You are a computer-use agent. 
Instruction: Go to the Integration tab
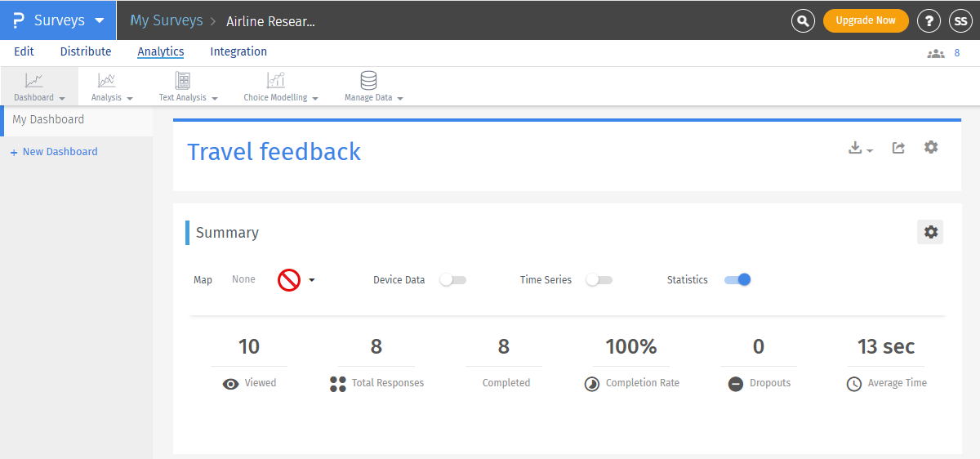tap(238, 51)
